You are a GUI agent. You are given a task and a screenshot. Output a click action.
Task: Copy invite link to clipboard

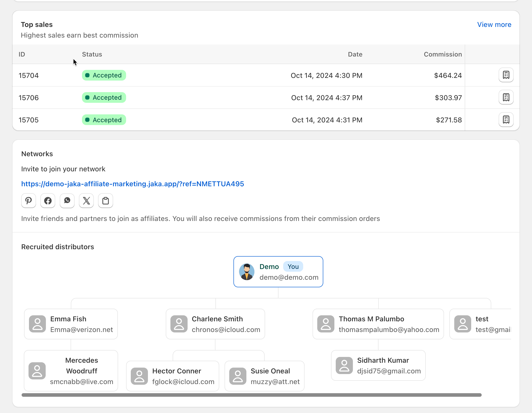coord(105,201)
